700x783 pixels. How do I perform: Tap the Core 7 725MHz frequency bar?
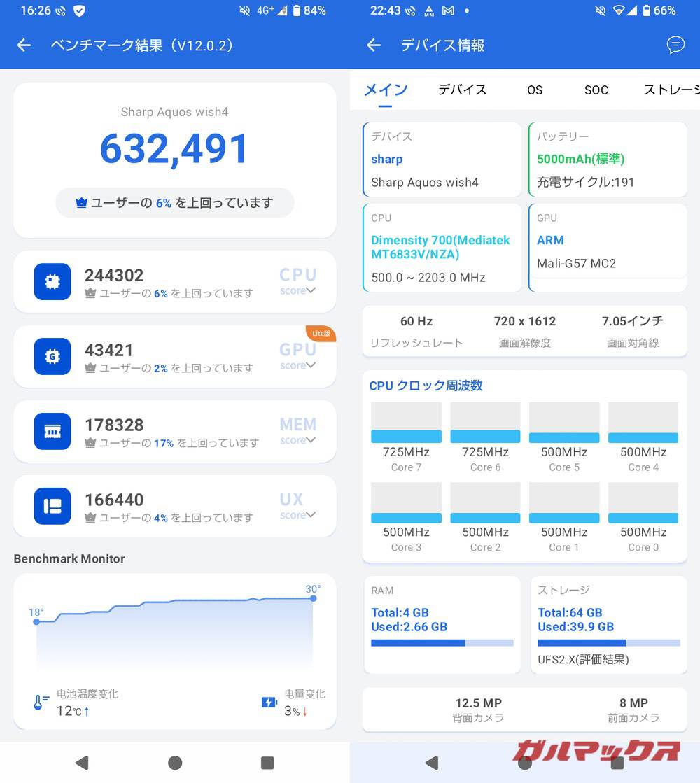point(406,423)
